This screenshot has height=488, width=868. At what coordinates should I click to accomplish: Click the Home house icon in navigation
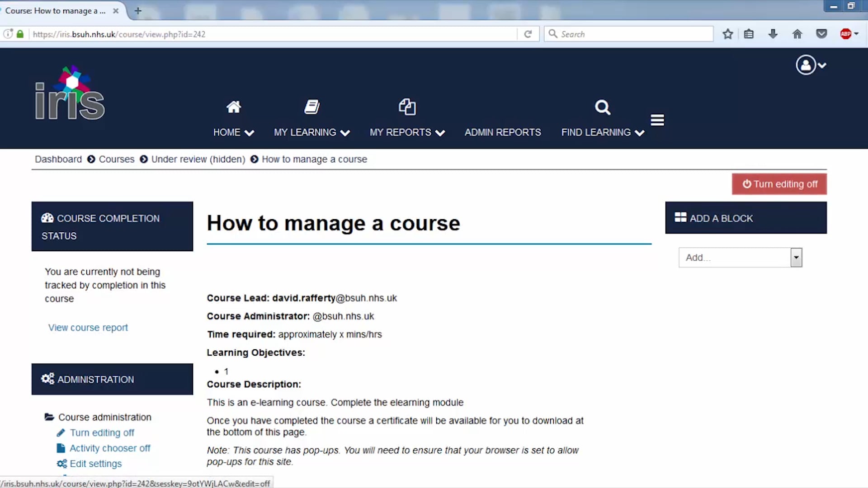tap(233, 107)
